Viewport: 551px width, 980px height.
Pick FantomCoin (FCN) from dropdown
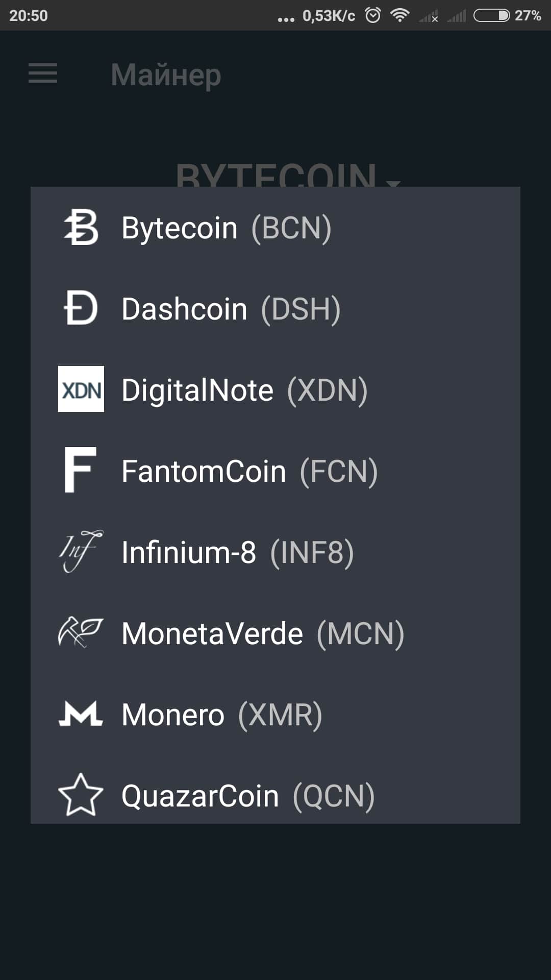(249, 471)
